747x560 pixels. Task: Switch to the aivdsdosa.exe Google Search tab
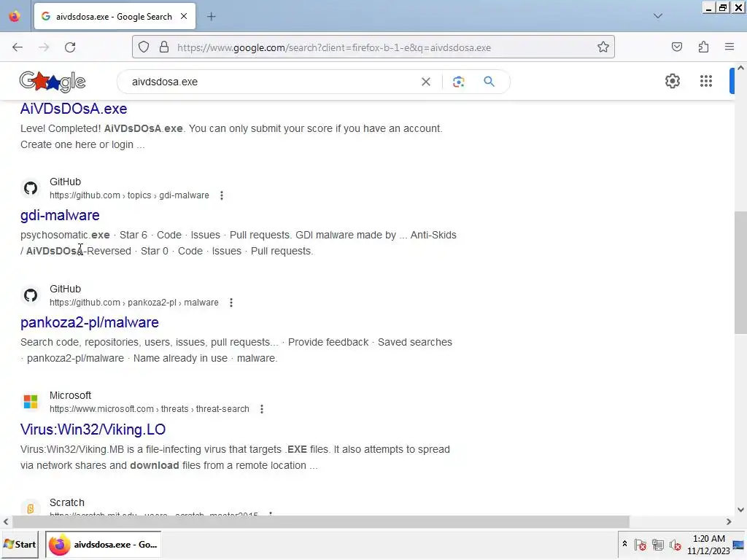click(x=115, y=17)
